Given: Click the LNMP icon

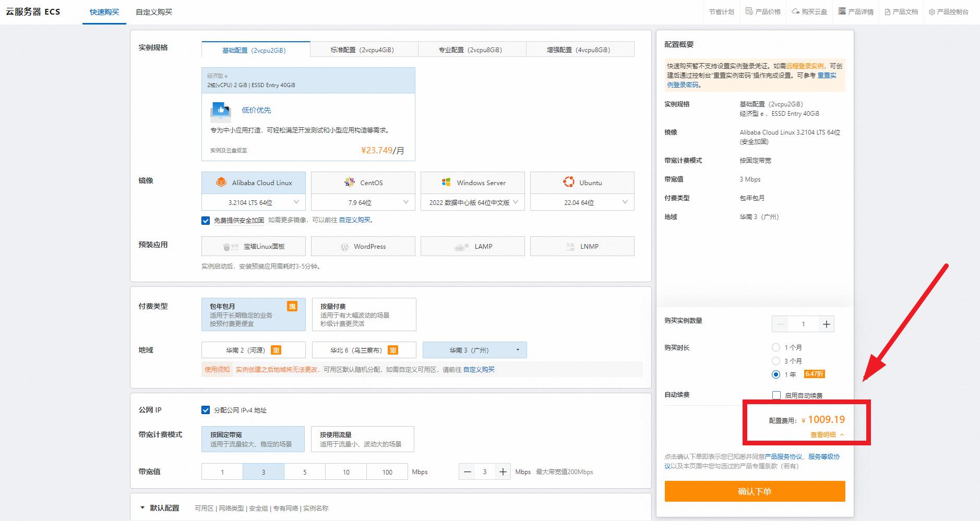Looking at the screenshot, I should (570, 247).
